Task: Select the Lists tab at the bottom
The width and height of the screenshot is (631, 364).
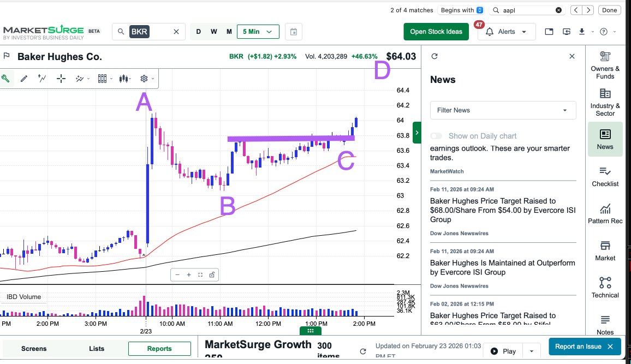Action: pos(96,348)
